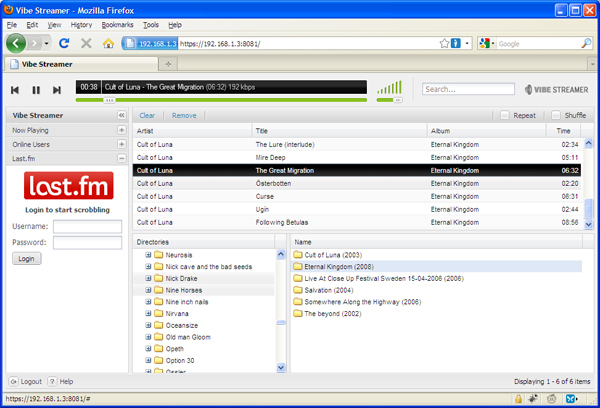Open the View menu
The width and height of the screenshot is (600, 408).
coord(54,25)
